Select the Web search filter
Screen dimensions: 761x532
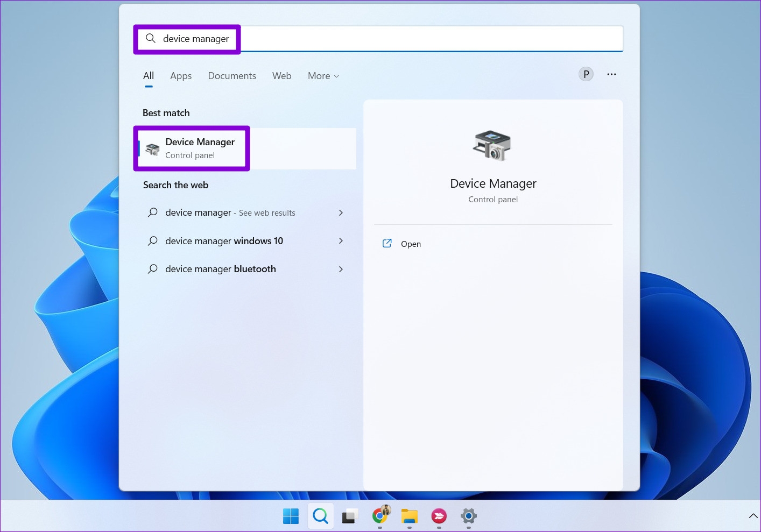[281, 76]
